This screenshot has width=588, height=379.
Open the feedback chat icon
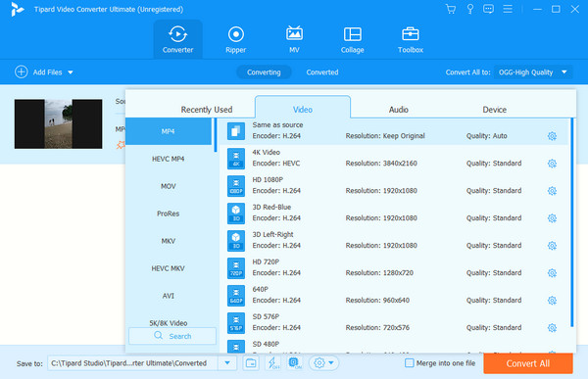click(488, 9)
